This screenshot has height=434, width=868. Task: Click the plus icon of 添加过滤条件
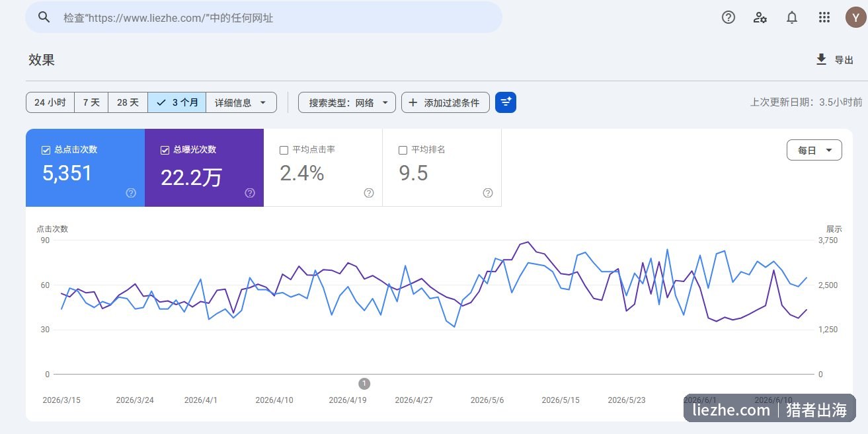pyautogui.click(x=413, y=102)
